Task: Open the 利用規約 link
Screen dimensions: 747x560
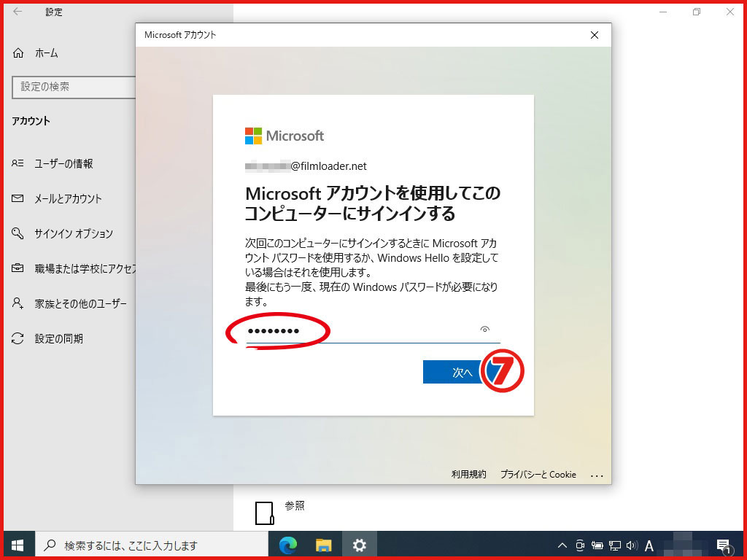Action: (x=469, y=474)
